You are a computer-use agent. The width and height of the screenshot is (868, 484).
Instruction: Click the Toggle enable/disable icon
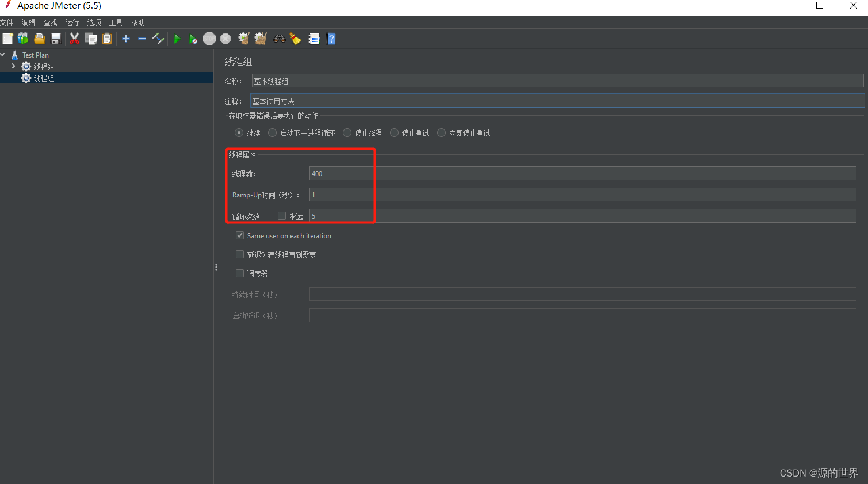point(158,39)
